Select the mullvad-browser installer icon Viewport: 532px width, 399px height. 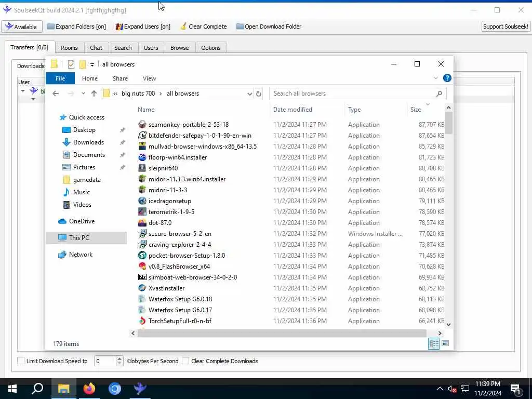[142, 146]
